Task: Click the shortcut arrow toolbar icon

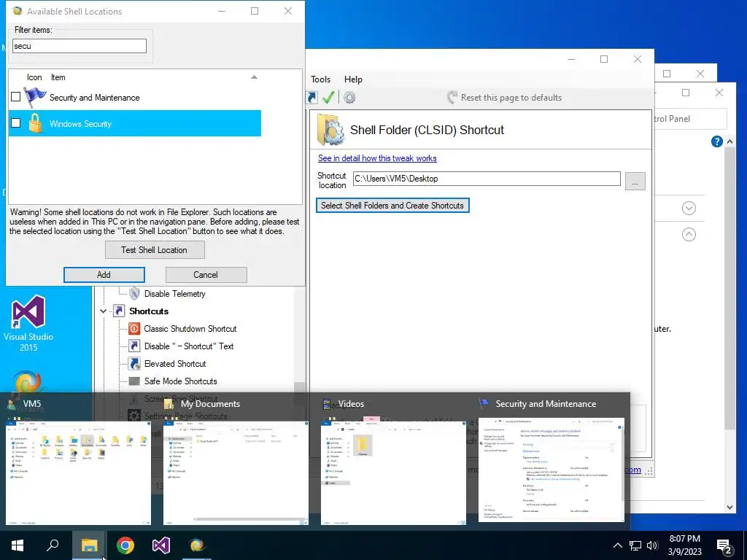Action: (x=312, y=98)
